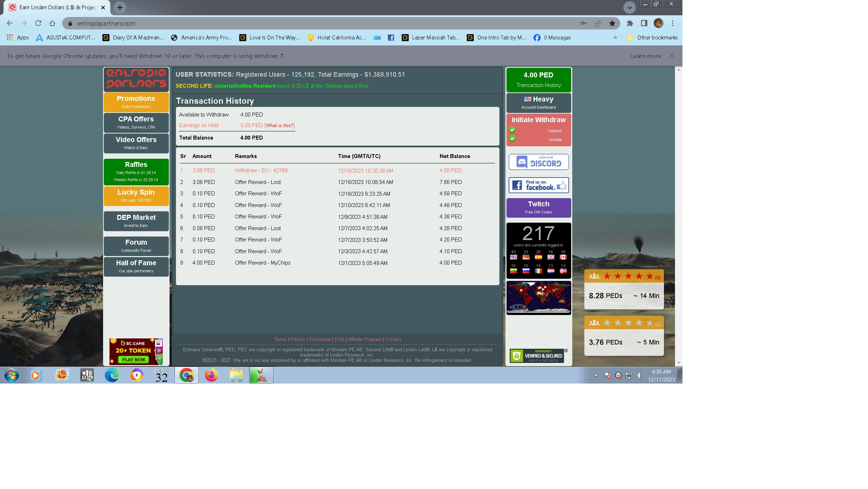868x489 pixels.
Task: Click the Withdraw - EU - 42769 remark
Action: 261,170
